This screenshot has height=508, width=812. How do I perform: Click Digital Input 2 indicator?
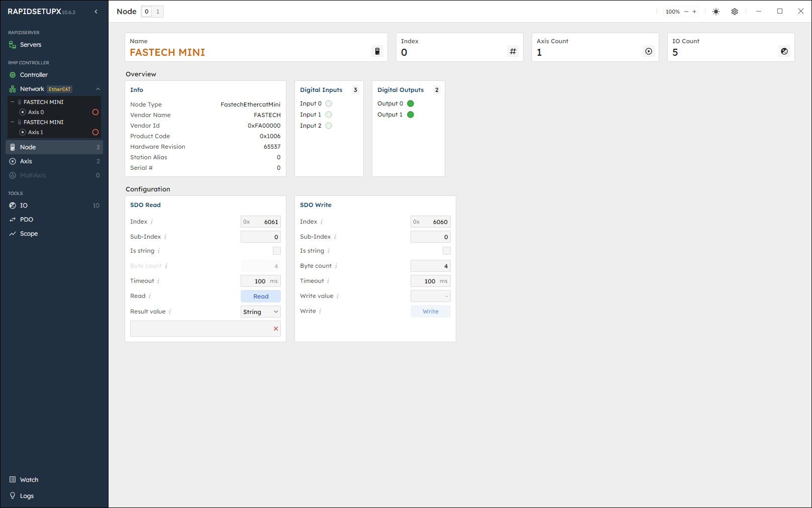329,126
